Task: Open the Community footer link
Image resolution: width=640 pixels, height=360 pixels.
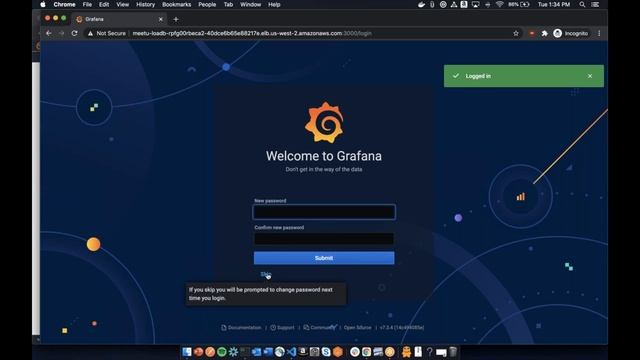Action: coord(320,327)
